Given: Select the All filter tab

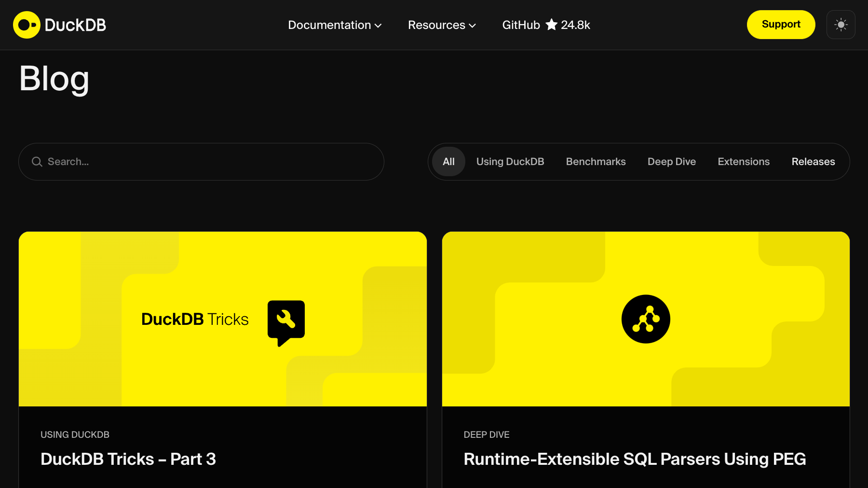Looking at the screenshot, I should 448,162.
